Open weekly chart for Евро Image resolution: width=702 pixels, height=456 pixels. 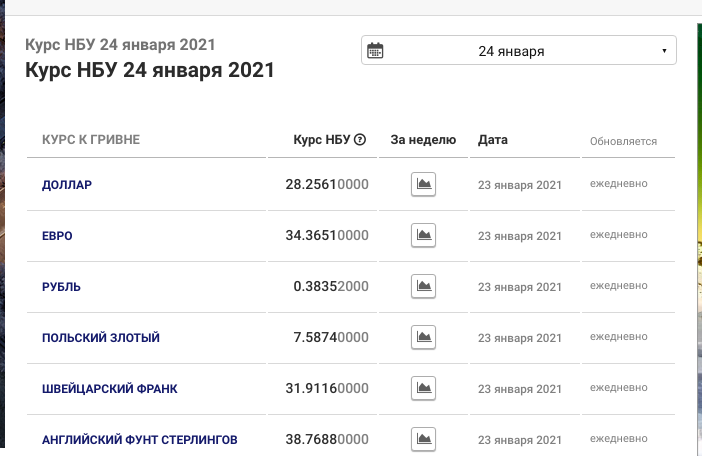(x=423, y=235)
